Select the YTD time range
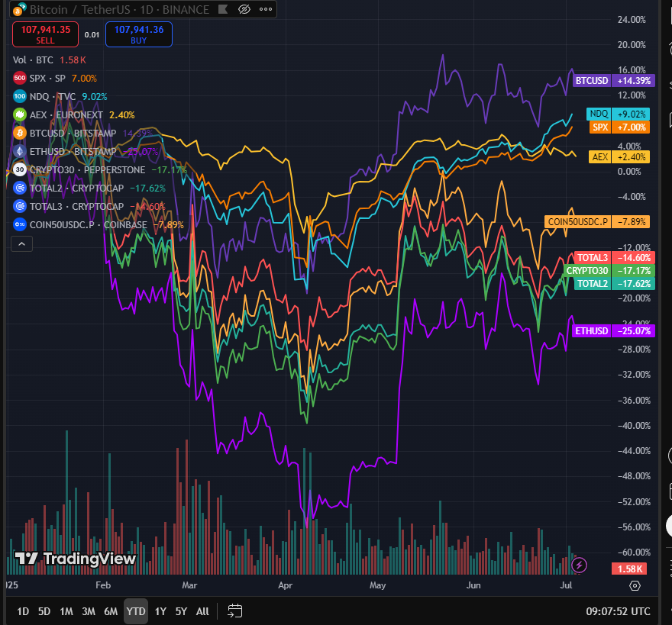Viewport: 672px width, 625px height. (x=136, y=611)
